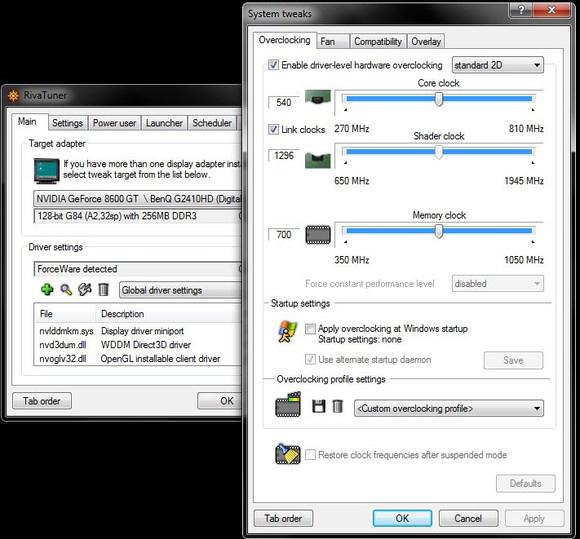This screenshot has width=580, height=539.
Task: Click Cancel in System tweaks dialog
Action: point(468,518)
